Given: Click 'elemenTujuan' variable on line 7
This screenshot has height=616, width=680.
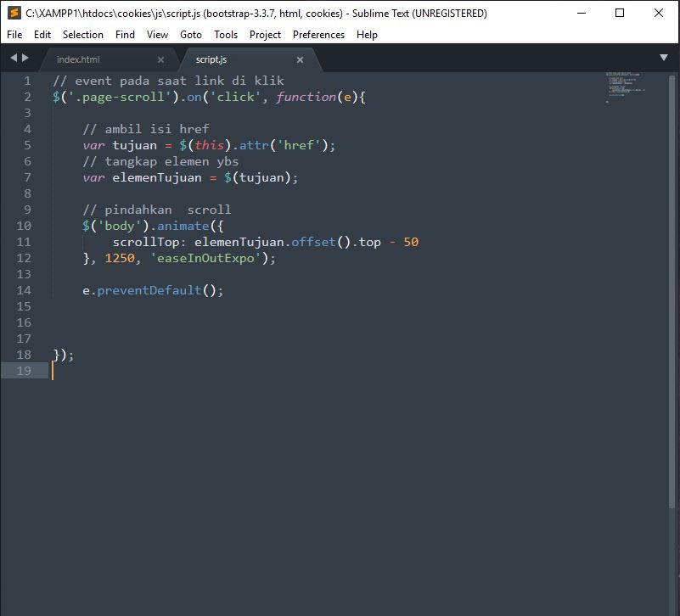Looking at the screenshot, I should tap(157, 177).
